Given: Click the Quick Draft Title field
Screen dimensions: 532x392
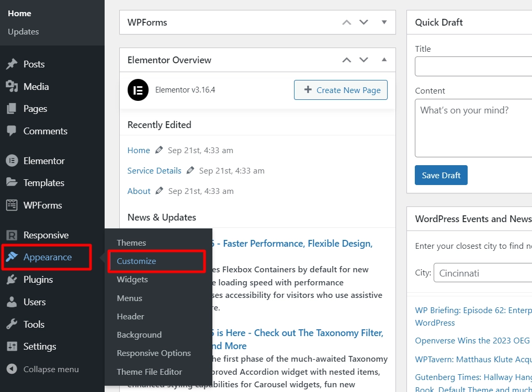Looking at the screenshot, I should (x=473, y=66).
